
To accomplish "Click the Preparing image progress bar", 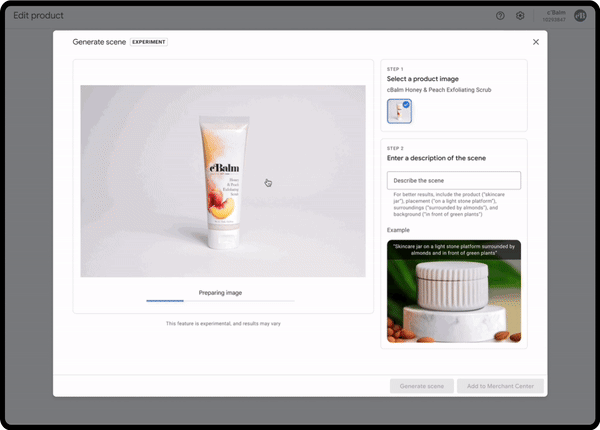I will [220, 301].
